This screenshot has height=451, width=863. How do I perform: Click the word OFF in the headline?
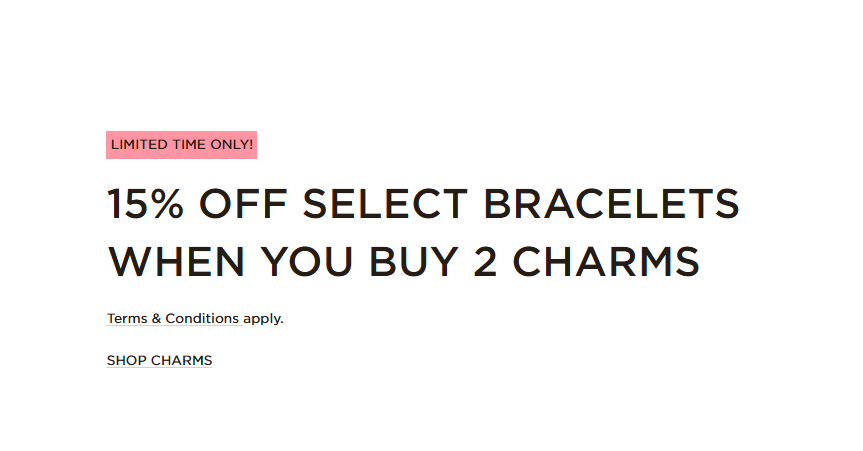(x=244, y=204)
